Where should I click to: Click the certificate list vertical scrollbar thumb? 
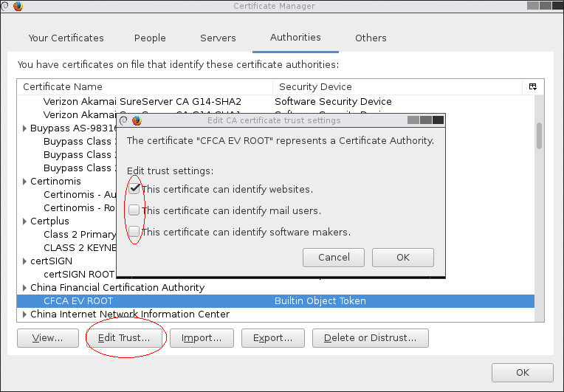click(x=539, y=136)
